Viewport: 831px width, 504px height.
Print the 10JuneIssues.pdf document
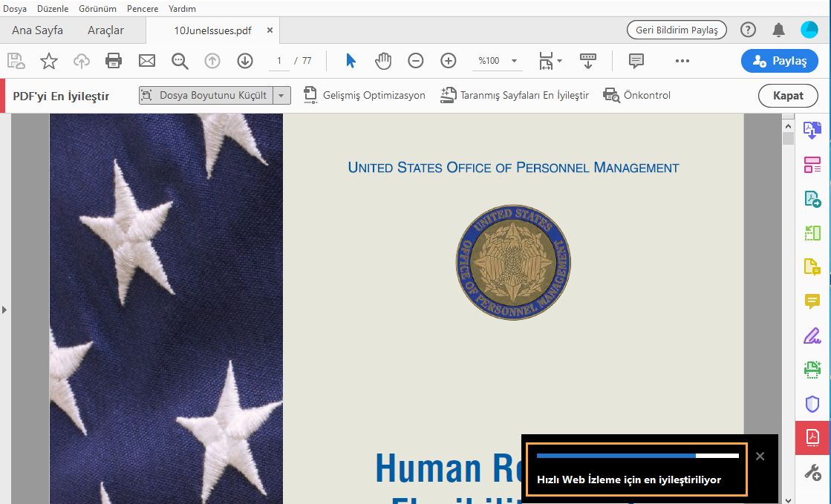(113, 61)
